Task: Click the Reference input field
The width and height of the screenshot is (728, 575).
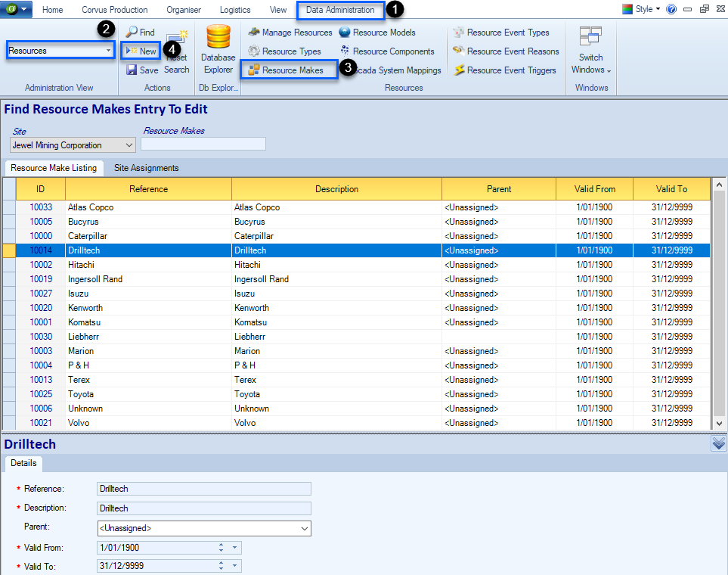Action: tap(204, 489)
